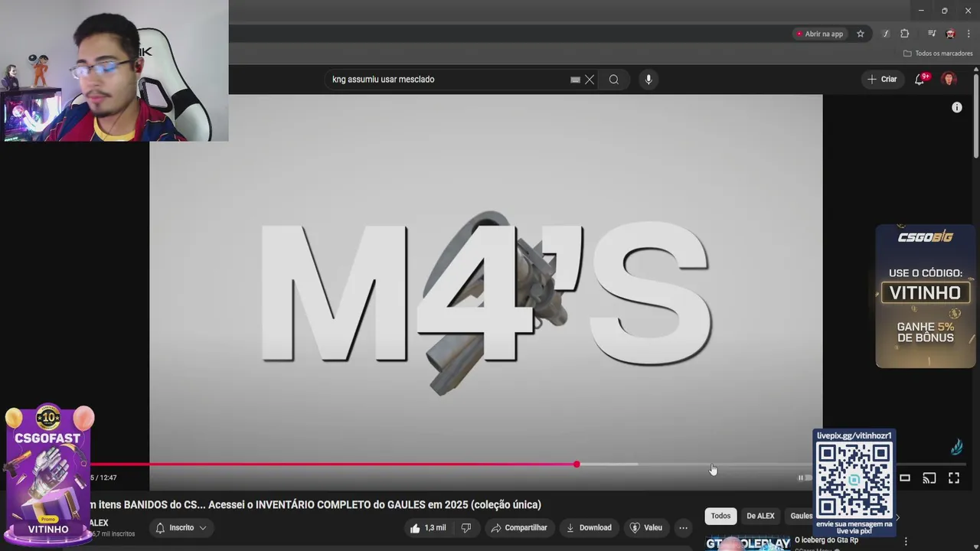Image resolution: width=980 pixels, height=551 pixels.
Task: Open the Chrome profile avatar
Action: 950,34
